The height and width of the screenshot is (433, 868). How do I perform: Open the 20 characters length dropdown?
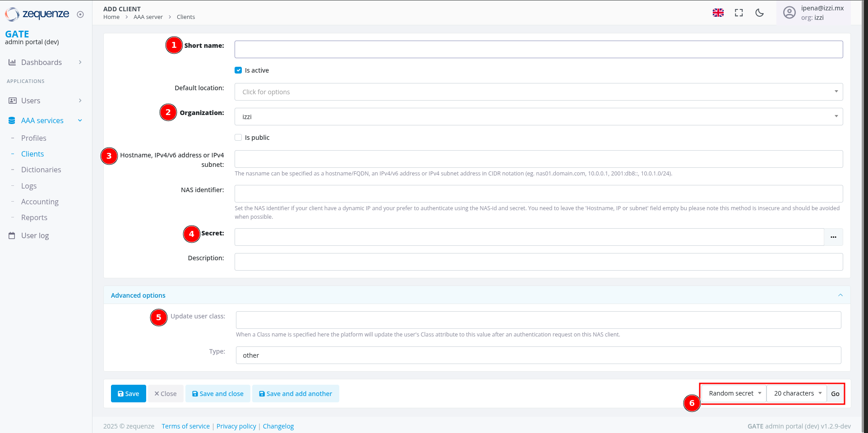coord(797,393)
